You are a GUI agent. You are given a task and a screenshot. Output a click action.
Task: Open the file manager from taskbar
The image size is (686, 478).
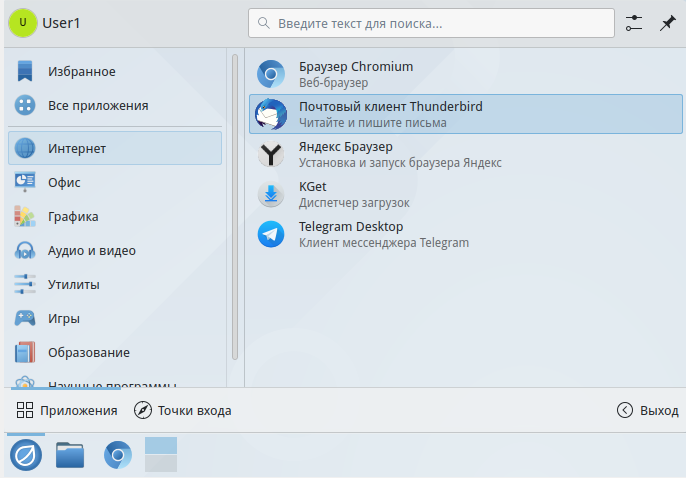coord(70,455)
